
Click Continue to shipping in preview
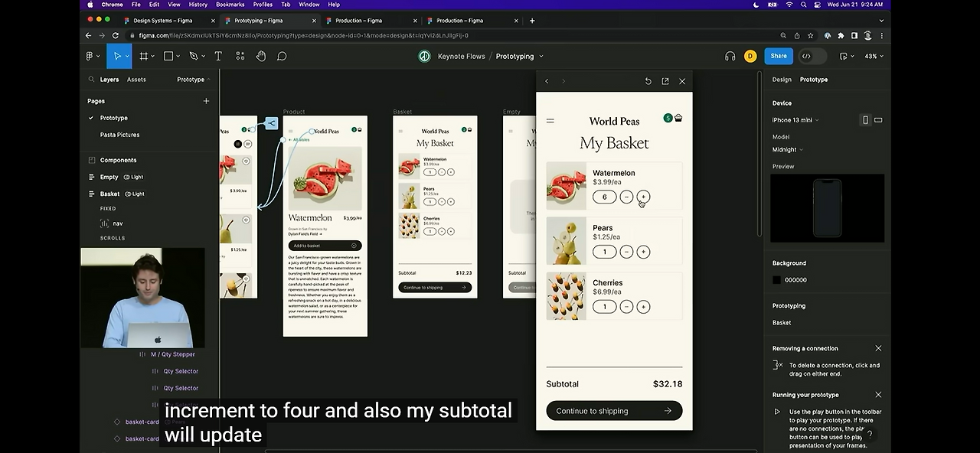point(614,411)
